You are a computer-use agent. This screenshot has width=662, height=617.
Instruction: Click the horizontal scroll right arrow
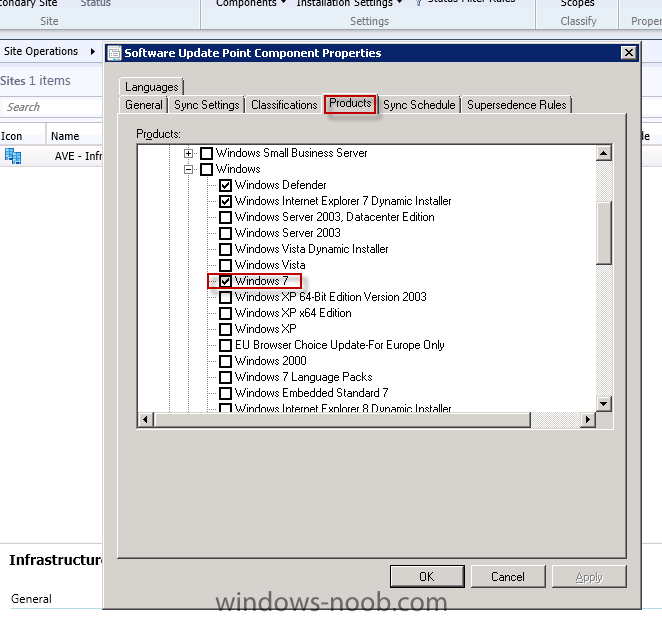(x=588, y=420)
